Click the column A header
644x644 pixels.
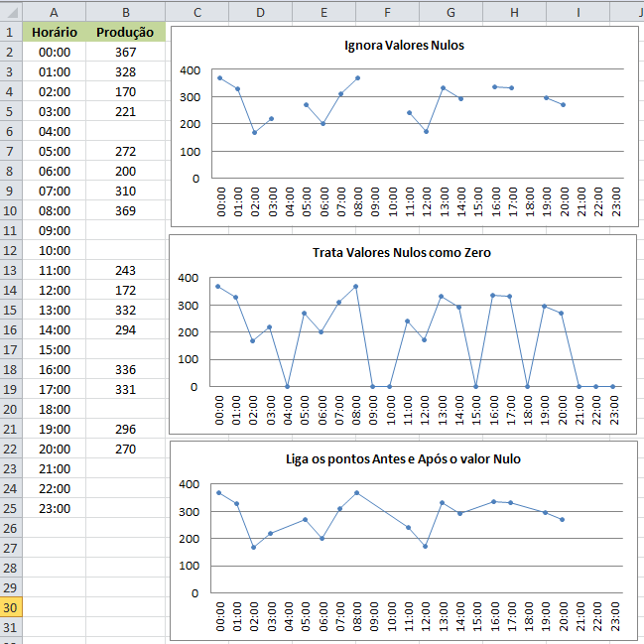pyautogui.click(x=54, y=12)
